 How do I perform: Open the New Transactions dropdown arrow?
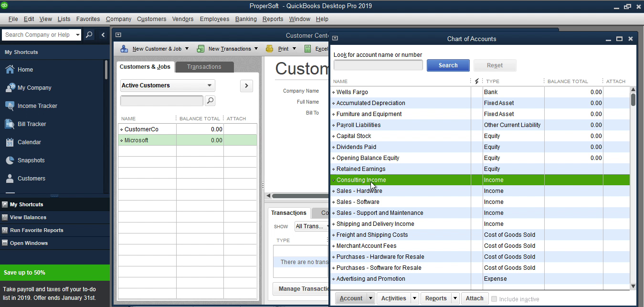tap(256, 49)
